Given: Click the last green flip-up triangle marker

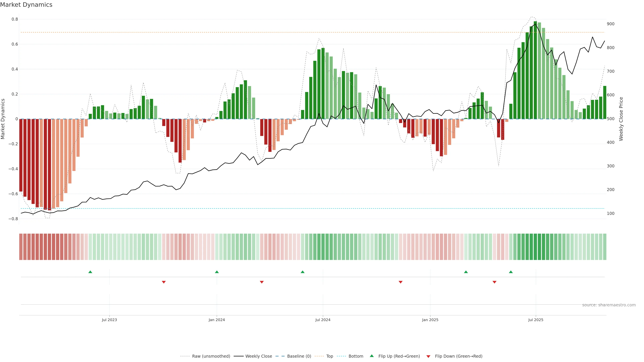Looking at the screenshot, I should [x=511, y=272].
